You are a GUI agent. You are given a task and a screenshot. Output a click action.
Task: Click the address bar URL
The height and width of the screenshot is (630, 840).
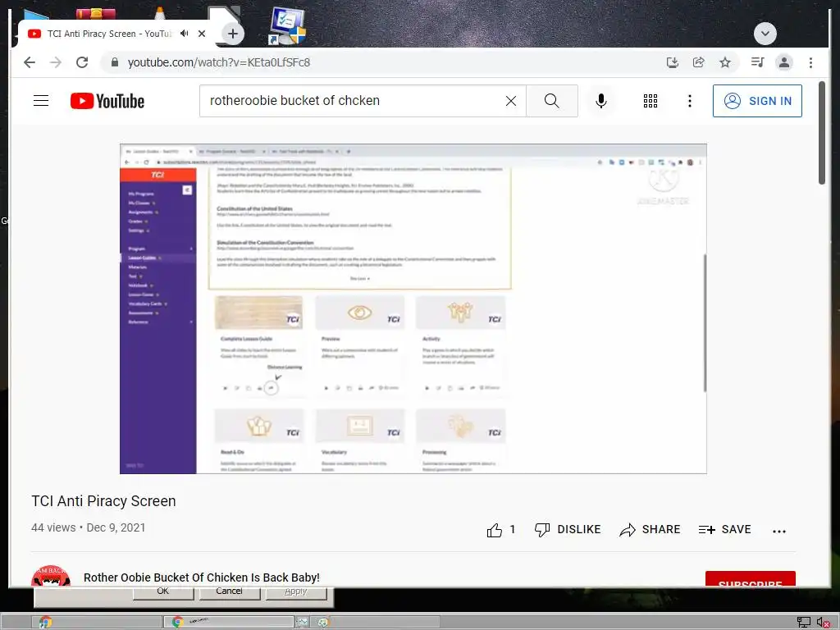(x=218, y=62)
